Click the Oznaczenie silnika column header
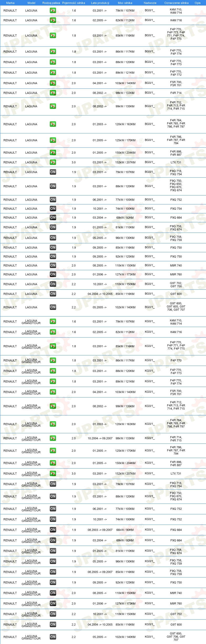This screenshot has height=644, width=206. [176, 3]
